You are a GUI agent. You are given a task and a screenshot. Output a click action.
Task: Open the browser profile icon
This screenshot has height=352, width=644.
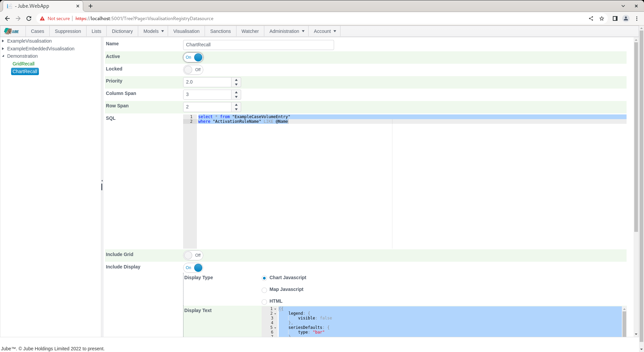(x=626, y=18)
